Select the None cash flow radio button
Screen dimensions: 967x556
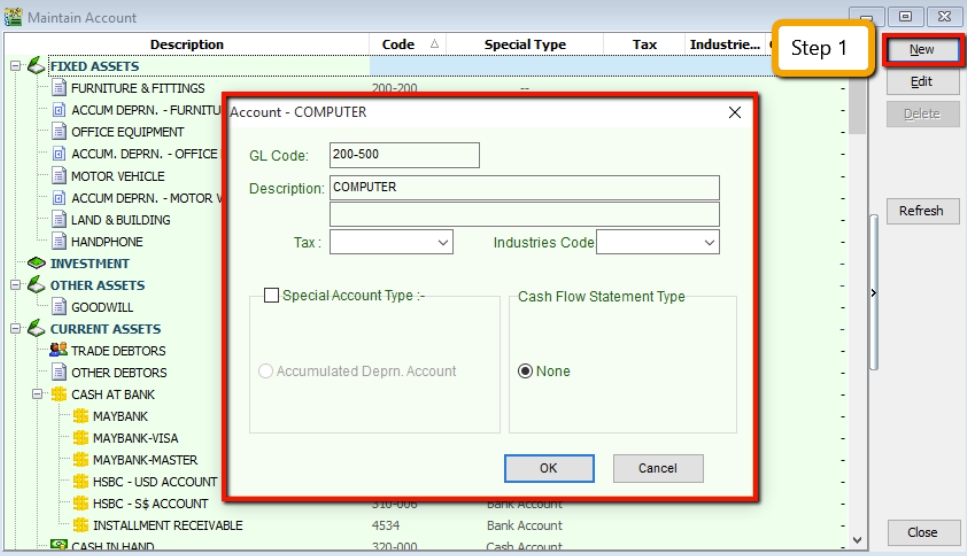click(525, 371)
